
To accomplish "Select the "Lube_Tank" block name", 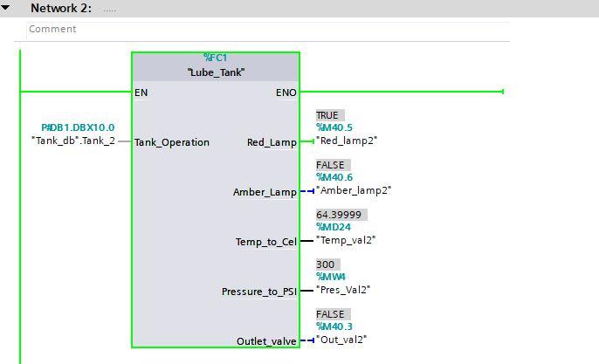I will coord(216,72).
